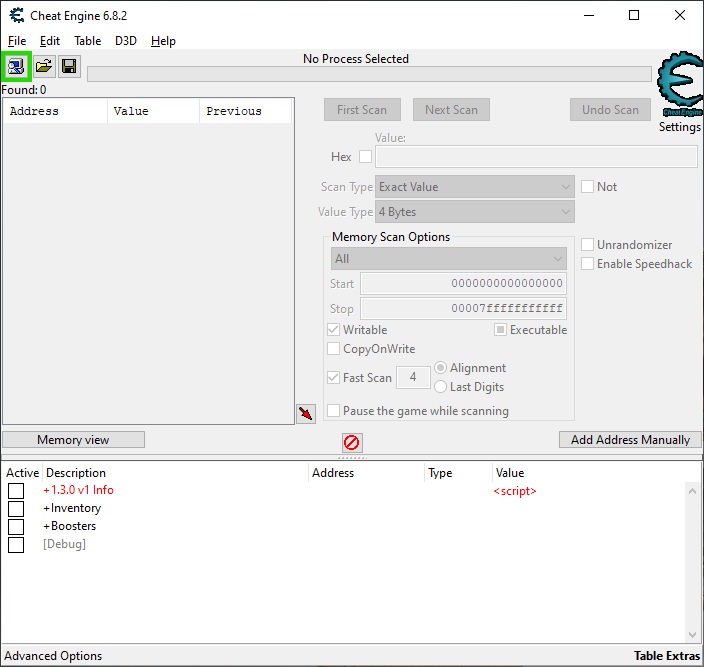704x667 pixels.
Task: Click the Fast Scan alignment value field
Action: tap(413, 377)
